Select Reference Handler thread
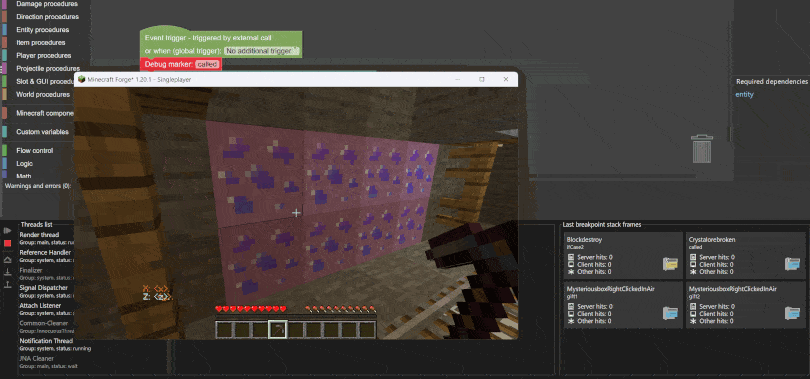Screen dimensions: 810x379 point(45,256)
